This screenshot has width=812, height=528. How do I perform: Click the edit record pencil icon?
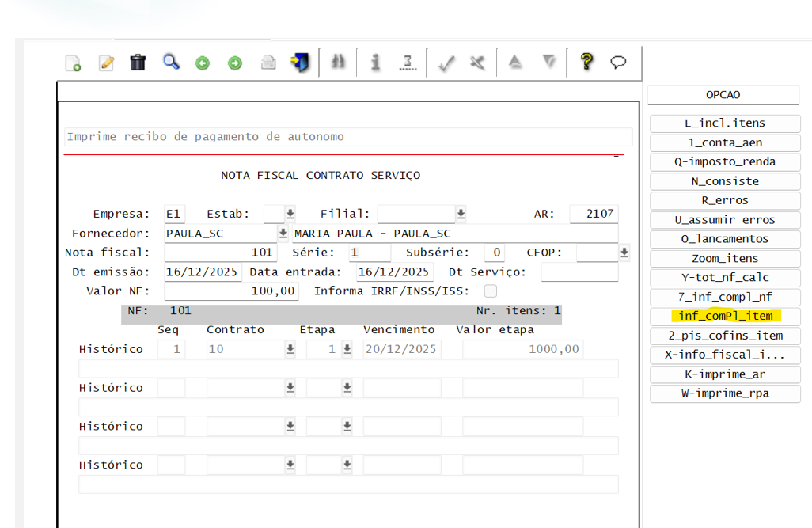[x=106, y=63]
